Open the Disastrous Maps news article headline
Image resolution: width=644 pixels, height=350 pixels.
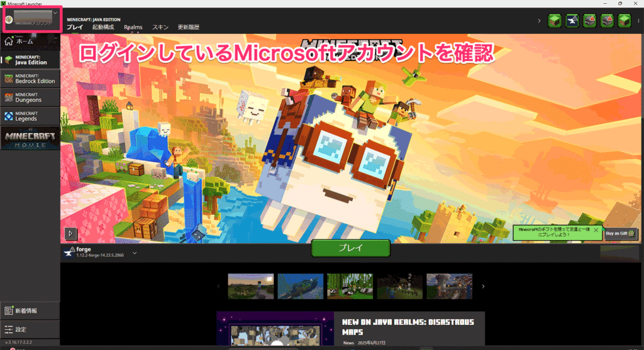click(408, 327)
